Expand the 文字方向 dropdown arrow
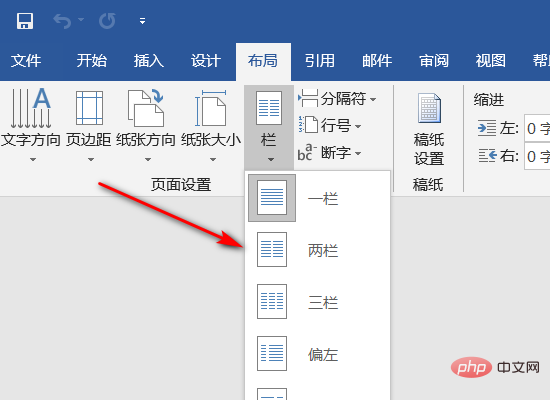 click(x=33, y=160)
